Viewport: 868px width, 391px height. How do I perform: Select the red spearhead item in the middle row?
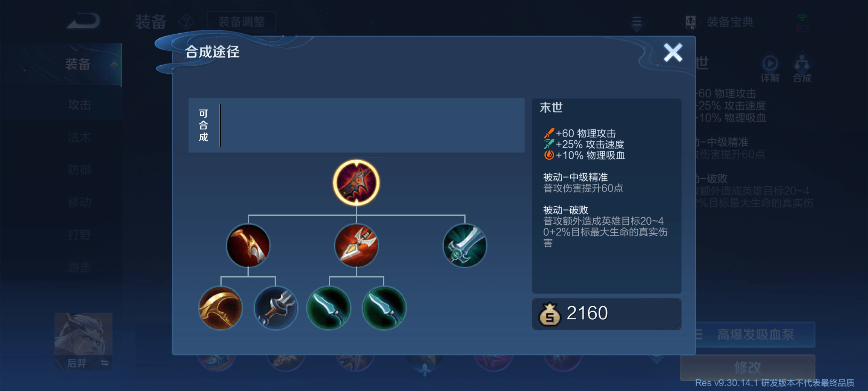coord(356,245)
